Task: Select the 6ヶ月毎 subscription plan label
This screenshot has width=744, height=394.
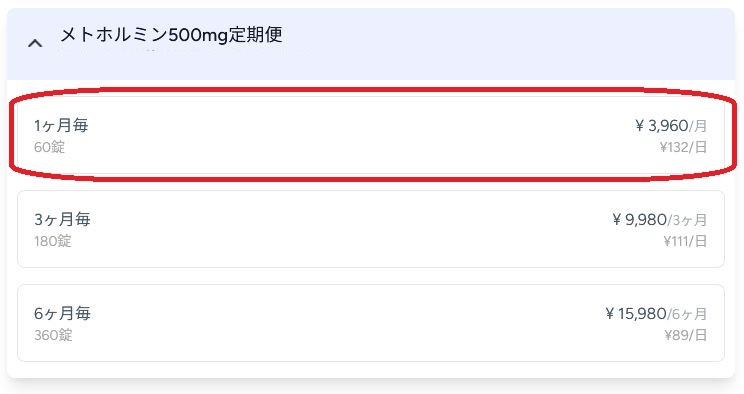Action: click(x=62, y=313)
